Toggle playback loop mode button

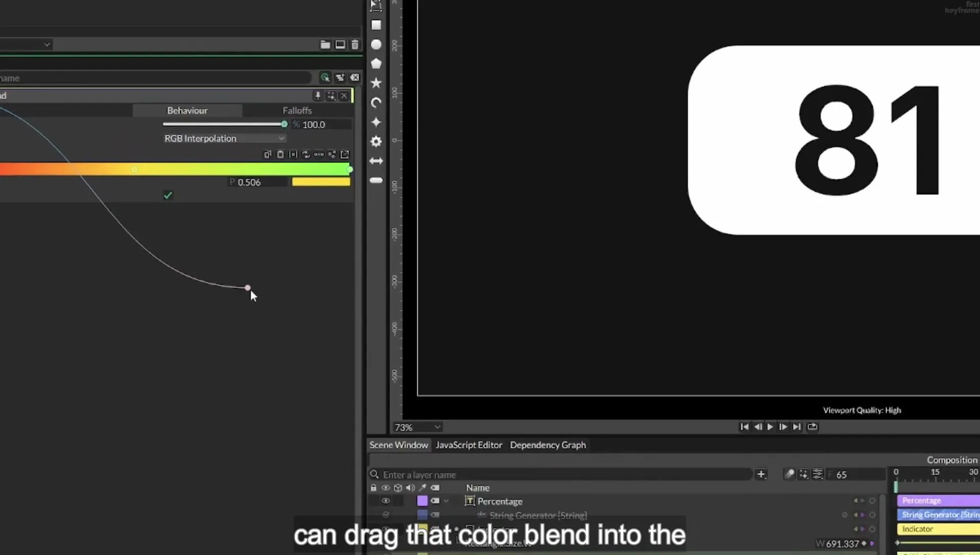tap(812, 426)
